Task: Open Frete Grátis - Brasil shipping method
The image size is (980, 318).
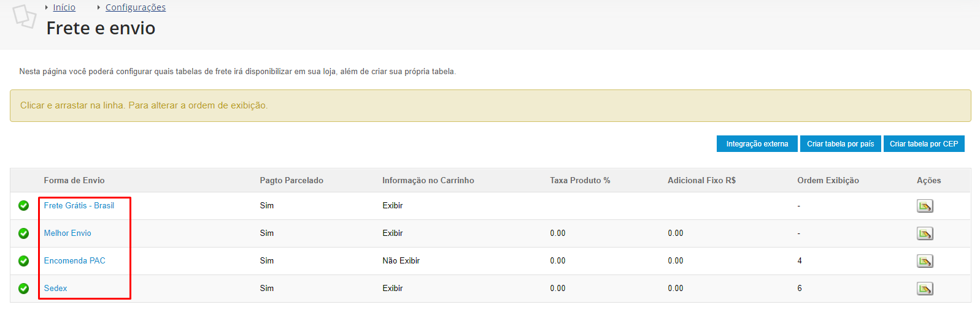Action: 79,206
